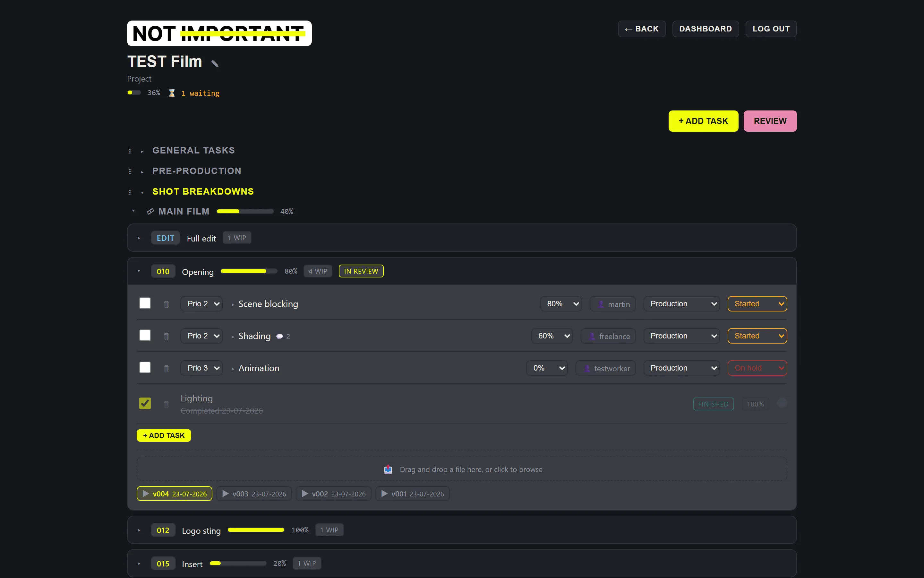Image resolution: width=924 pixels, height=578 pixels.
Task: Click the BACK navigation button
Action: tap(642, 29)
